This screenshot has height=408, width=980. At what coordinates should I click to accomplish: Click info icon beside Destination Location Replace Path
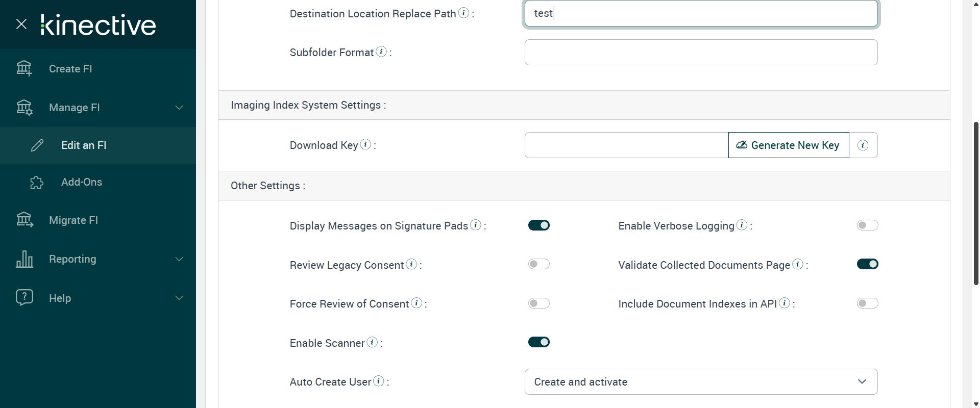[x=463, y=13]
